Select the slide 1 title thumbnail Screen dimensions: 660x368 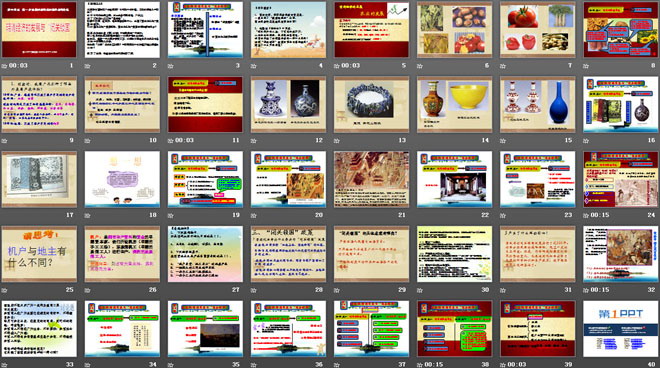click(x=39, y=29)
